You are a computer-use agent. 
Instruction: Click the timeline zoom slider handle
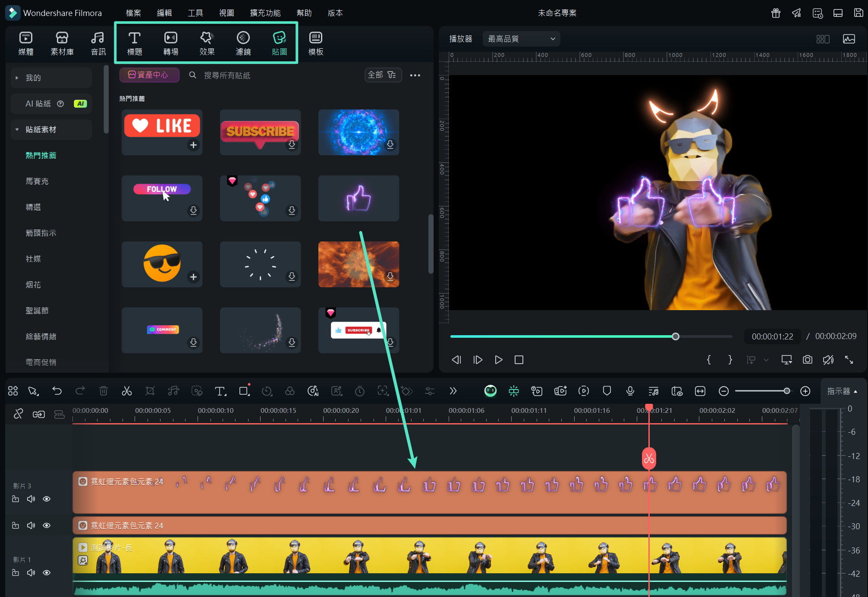786,391
